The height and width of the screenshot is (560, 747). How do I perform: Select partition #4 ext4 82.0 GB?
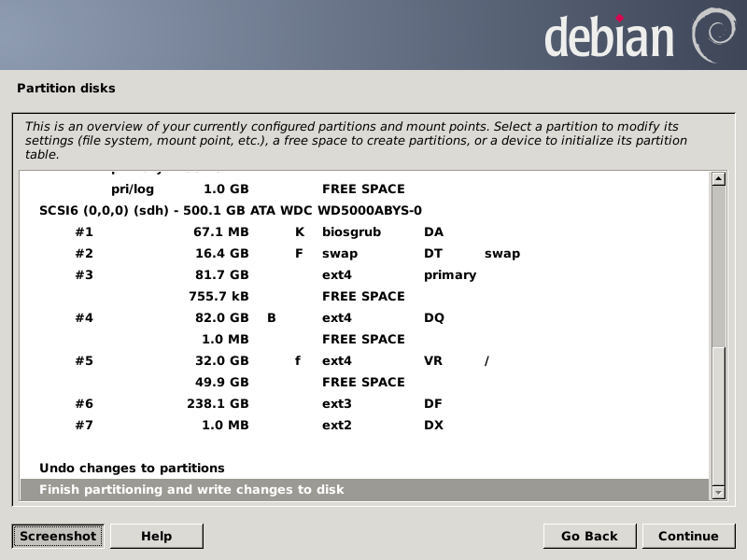(x=280, y=317)
